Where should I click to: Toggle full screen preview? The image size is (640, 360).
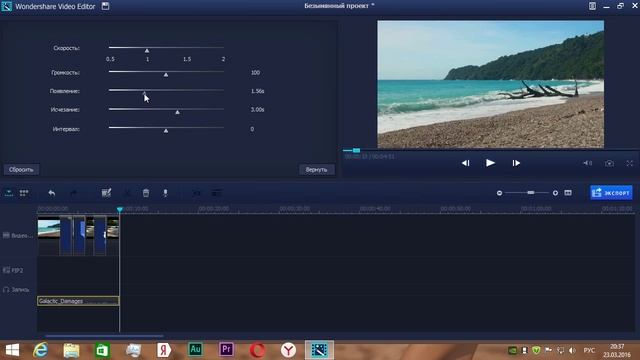[630, 163]
